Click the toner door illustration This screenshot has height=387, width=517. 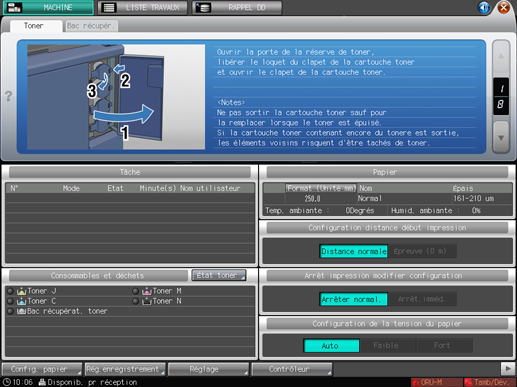click(x=116, y=97)
